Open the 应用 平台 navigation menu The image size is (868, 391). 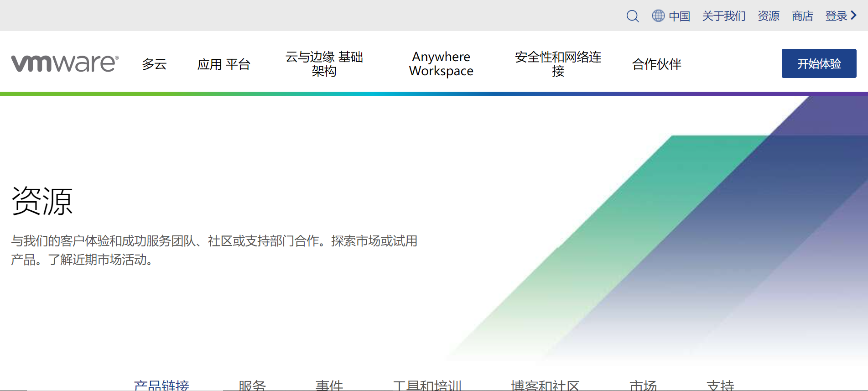(x=223, y=64)
